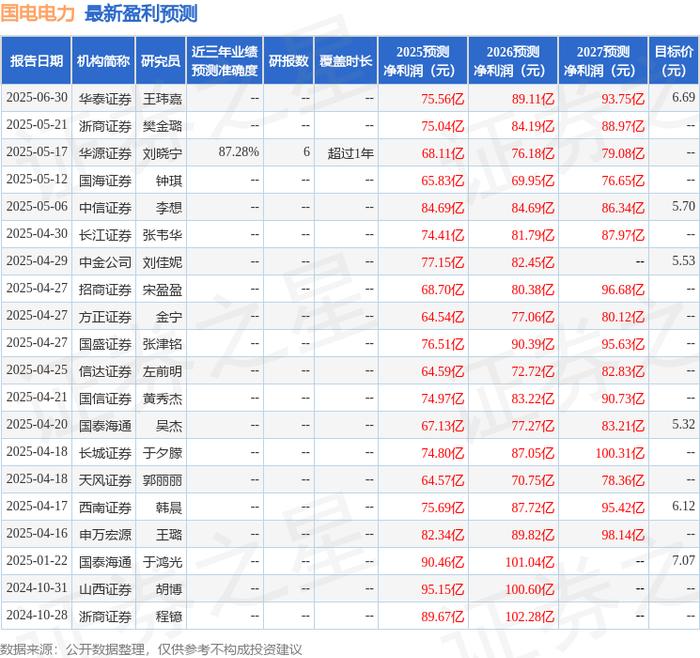Click 长江证券 institution cell
The image size is (700, 658).
coord(105,235)
